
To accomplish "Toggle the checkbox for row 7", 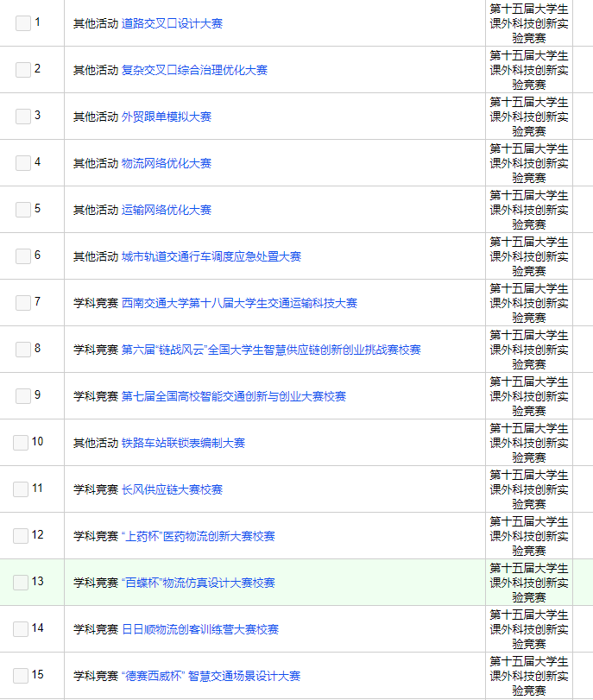I will coord(22,303).
